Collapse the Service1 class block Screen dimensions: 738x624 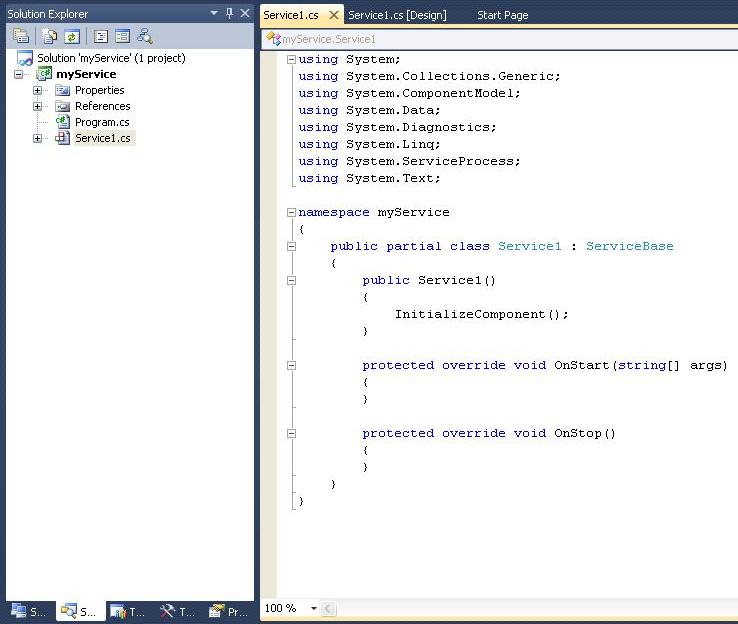pyautogui.click(x=291, y=247)
